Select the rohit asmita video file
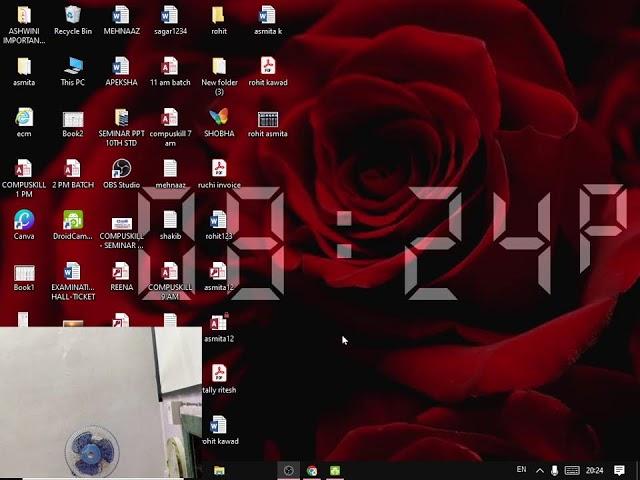The image size is (640, 480). [x=268, y=122]
